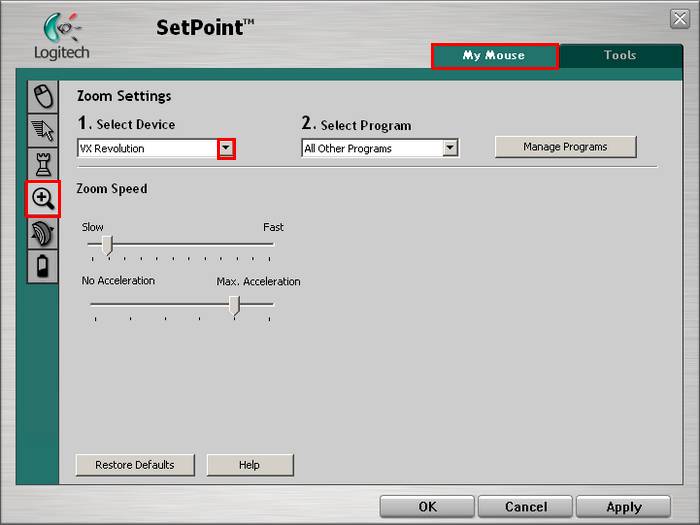Click the Zoom Speed slider handle
700x525 pixels.
(107, 245)
